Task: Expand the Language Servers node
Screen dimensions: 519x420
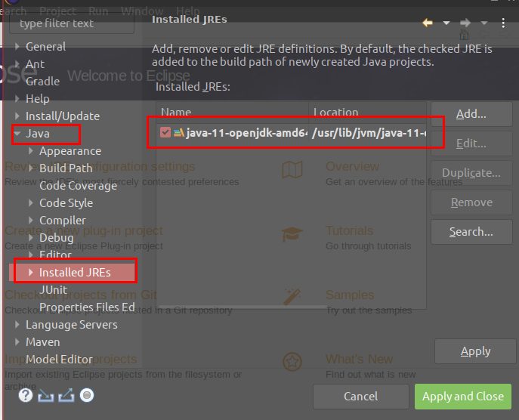Action: (17, 325)
